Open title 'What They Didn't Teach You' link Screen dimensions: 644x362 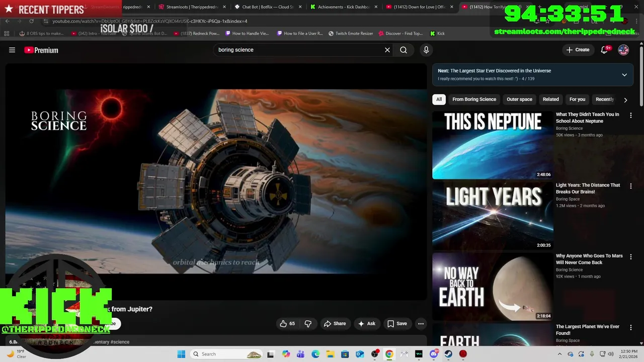pyautogui.click(x=587, y=118)
